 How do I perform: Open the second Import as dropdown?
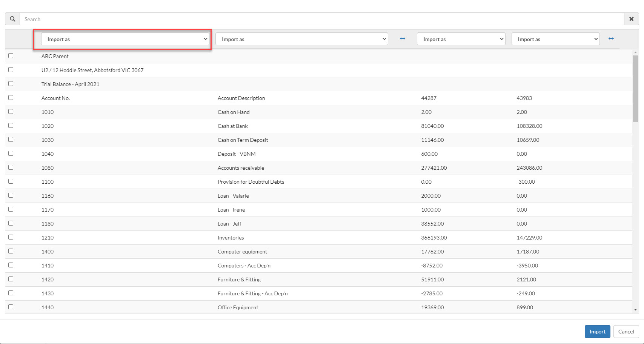click(x=301, y=39)
